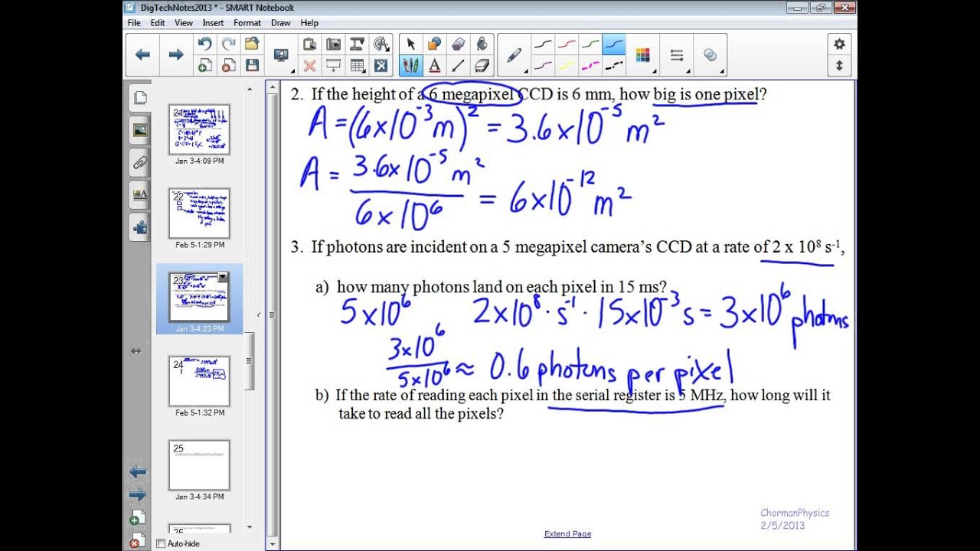Open the Format menu
Screen dimensions: 980x551
[247, 23]
